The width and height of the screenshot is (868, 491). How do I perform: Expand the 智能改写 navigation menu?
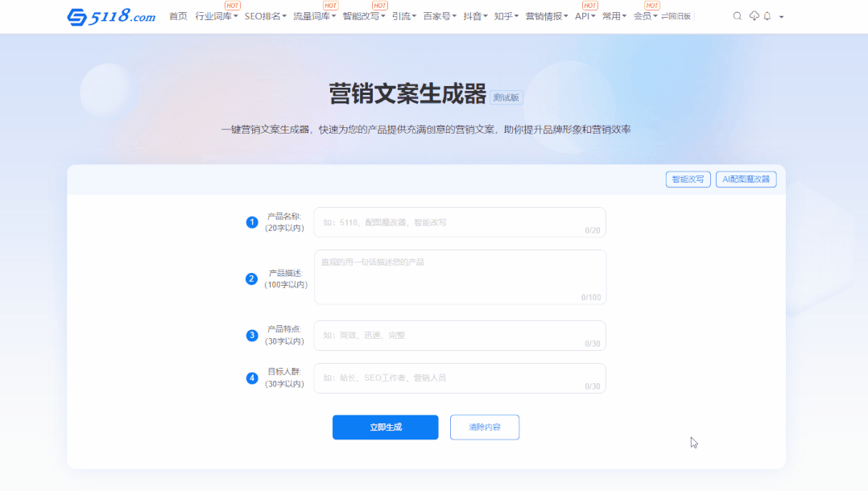tap(364, 16)
